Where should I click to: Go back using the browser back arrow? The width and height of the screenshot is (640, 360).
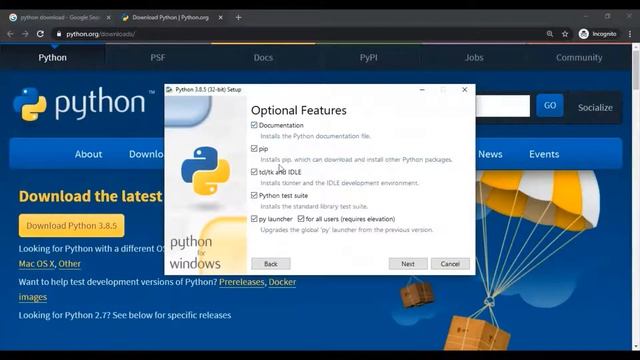[x=11, y=34]
